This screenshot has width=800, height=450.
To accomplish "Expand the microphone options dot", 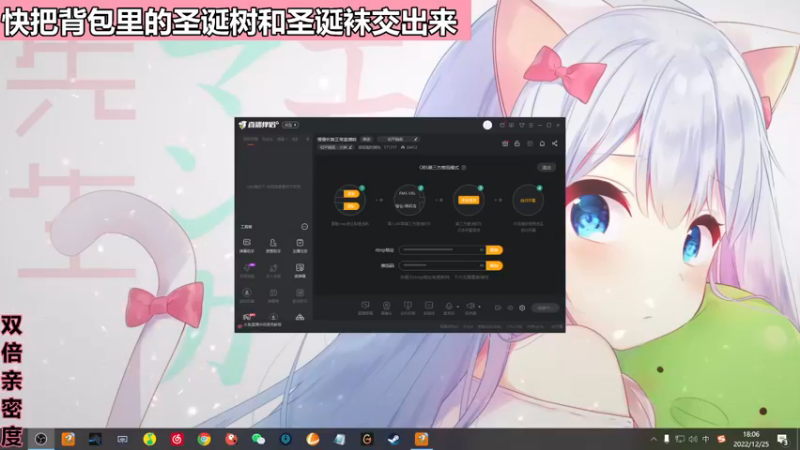I will point(458,307).
